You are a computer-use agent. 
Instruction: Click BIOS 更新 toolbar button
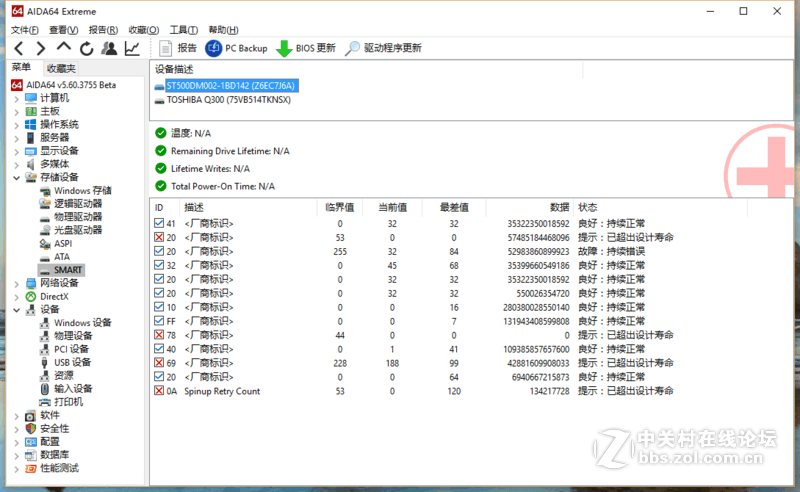click(306, 48)
